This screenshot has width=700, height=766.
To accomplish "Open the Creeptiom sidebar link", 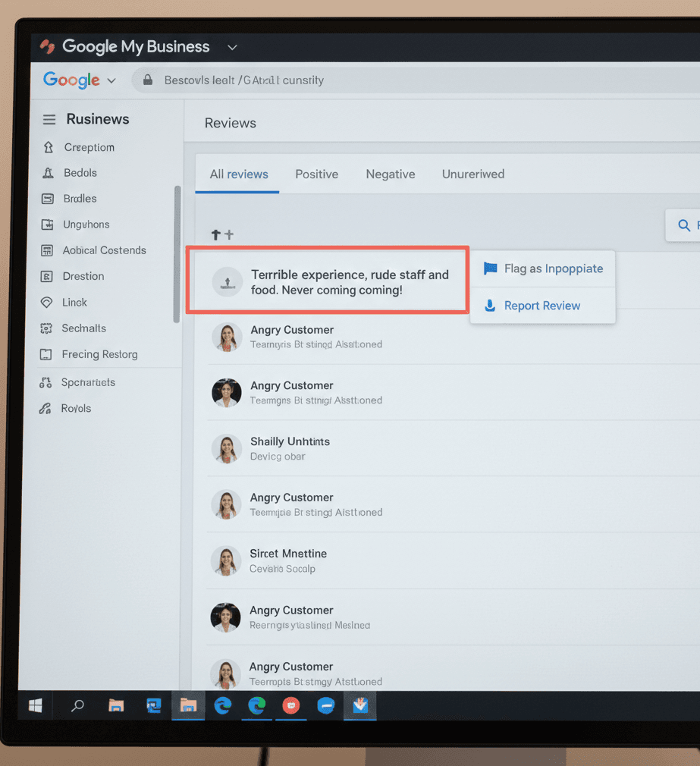I will click(x=89, y=148).
